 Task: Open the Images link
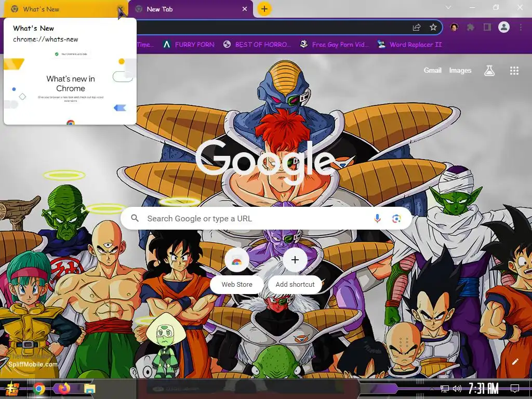tap(460, 70)
